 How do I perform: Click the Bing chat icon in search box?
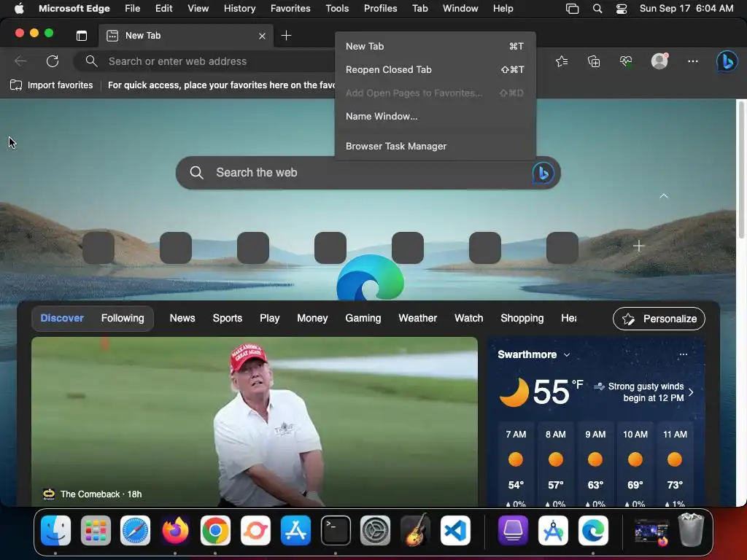pyautogui.click(x=543, y=173)
